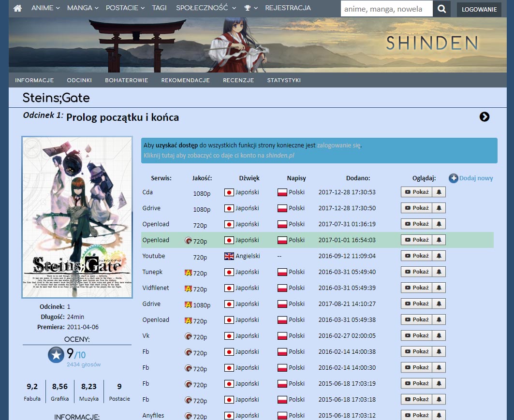This screenshot has height=420, width=514.
Task: Click the magnifier search button
Action: point(441,9)
